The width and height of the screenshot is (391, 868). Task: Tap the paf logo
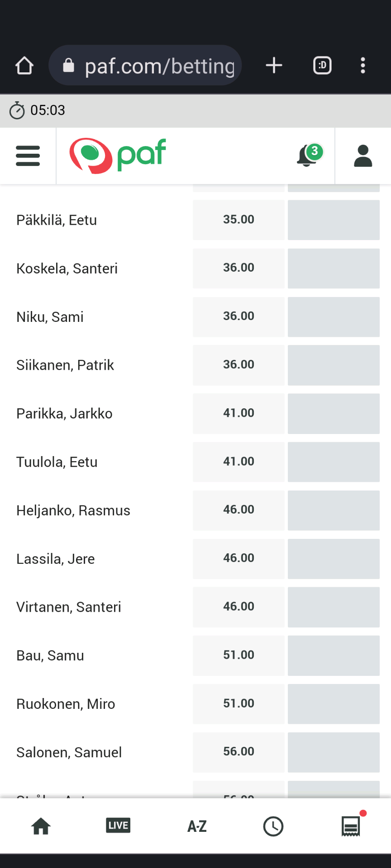pos(118,156)
